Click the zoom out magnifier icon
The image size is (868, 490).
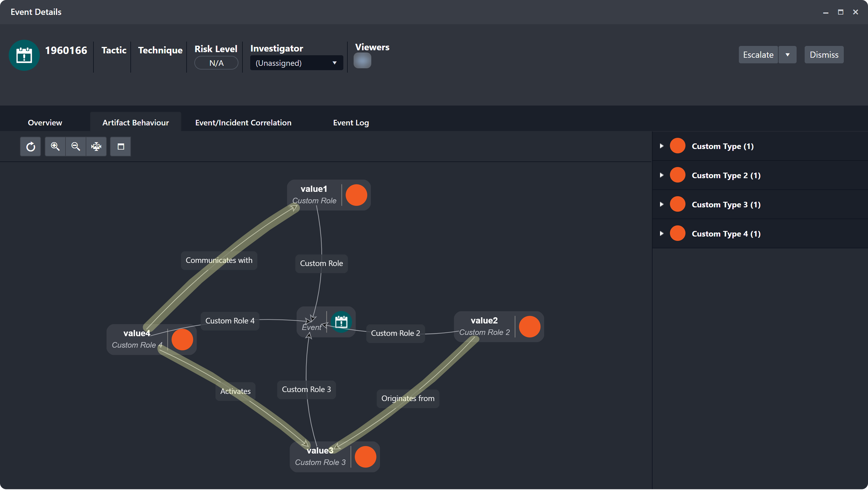tap(76, 147)
